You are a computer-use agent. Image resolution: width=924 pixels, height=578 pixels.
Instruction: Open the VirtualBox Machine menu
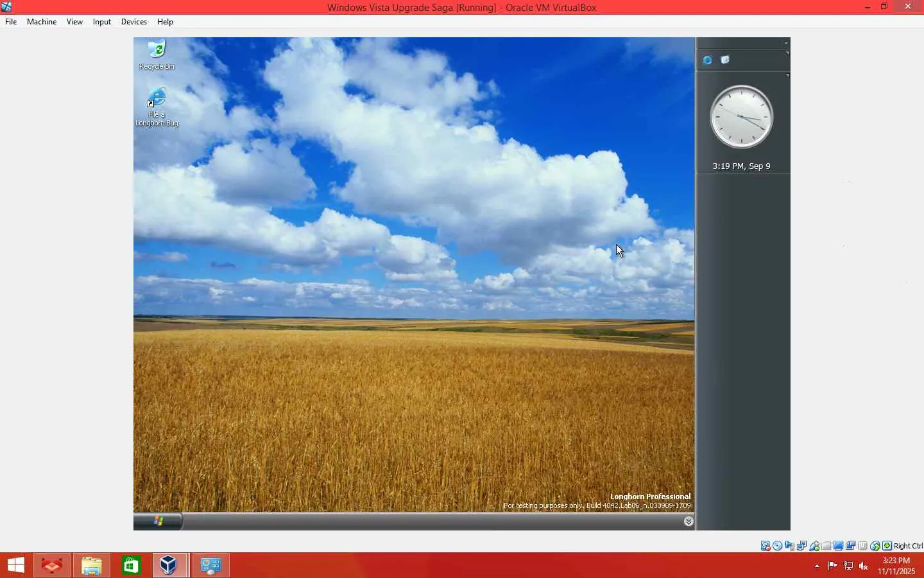42,22
